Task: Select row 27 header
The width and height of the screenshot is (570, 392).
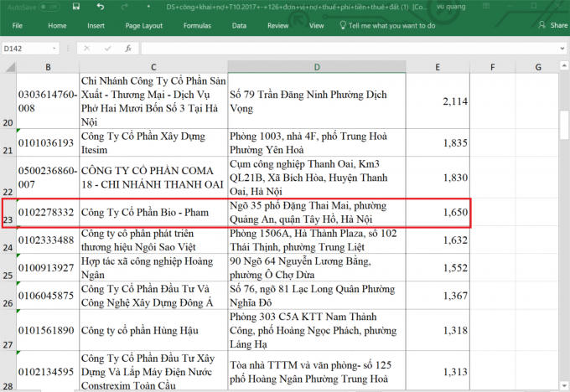Action: point(8,330)
